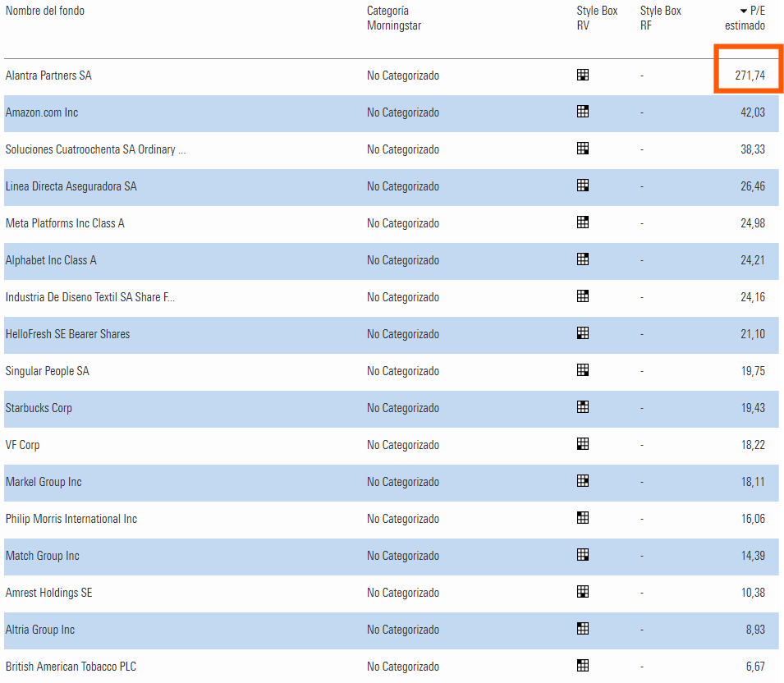
Task: Click the P/E value 19,43
Action: point(753,409)
